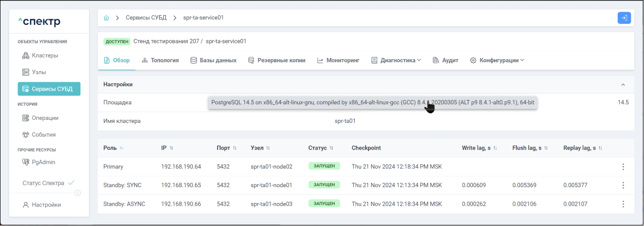The image size is (644, 226).
Task: Sort table by IP column
Action: point(171,148)
